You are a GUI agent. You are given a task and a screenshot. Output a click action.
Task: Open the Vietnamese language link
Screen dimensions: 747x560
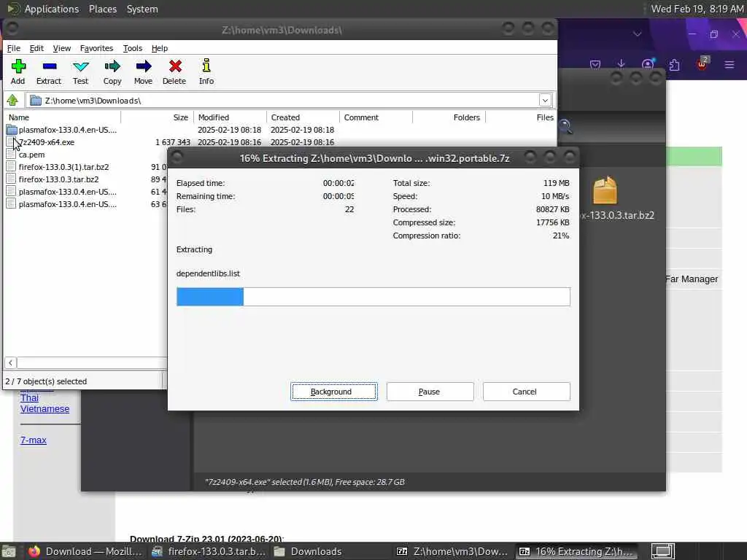click(x=44, y=408)
